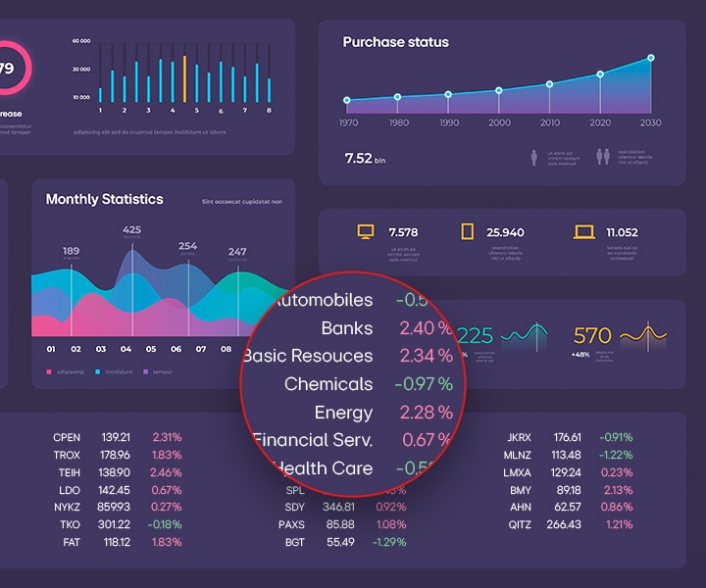This screenshot has height=588, width=706.
Task: Click the yellow desktop monitor icon
Action: point(366,232)
